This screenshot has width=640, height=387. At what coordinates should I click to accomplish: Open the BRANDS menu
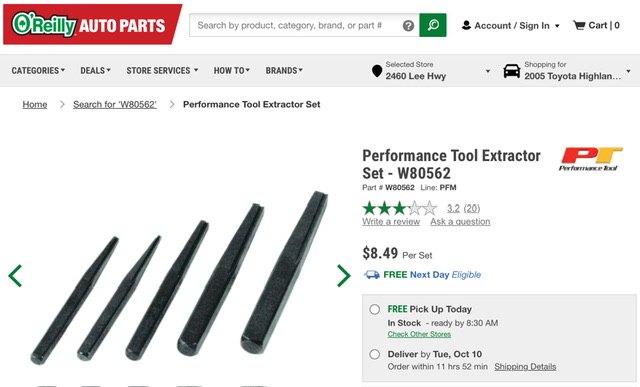[284, 71]
